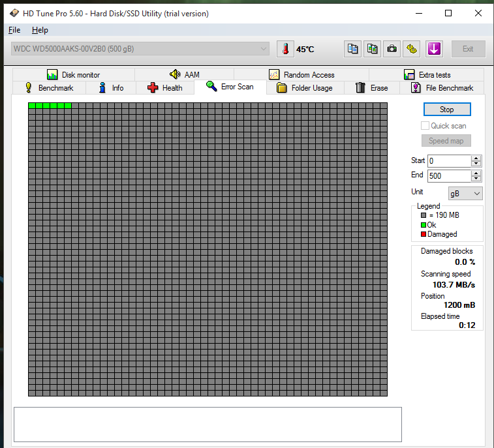Switch to the Extra tests tab
This screenshot has height=448, width=494.
pyautogui.click(x=427, y=74)
